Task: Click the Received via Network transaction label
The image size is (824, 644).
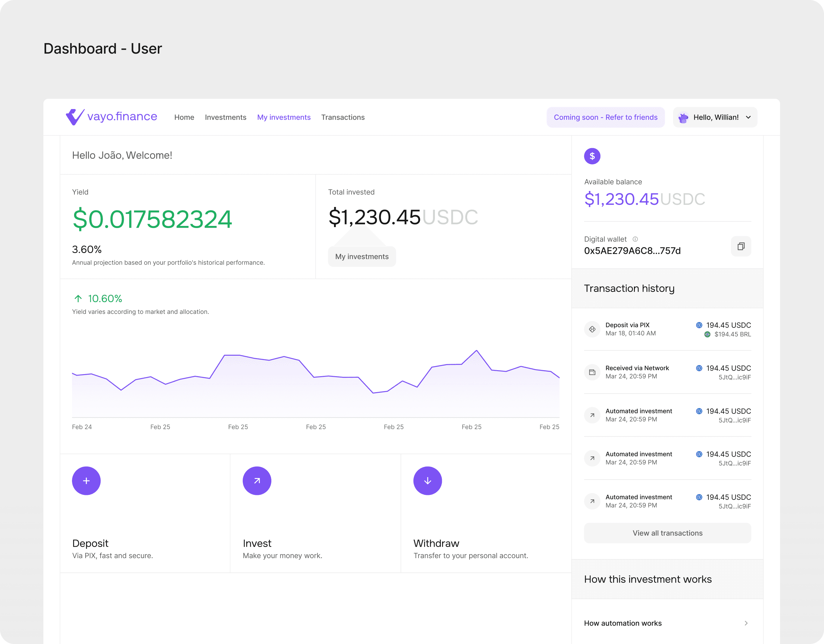Action: point(637,368)
